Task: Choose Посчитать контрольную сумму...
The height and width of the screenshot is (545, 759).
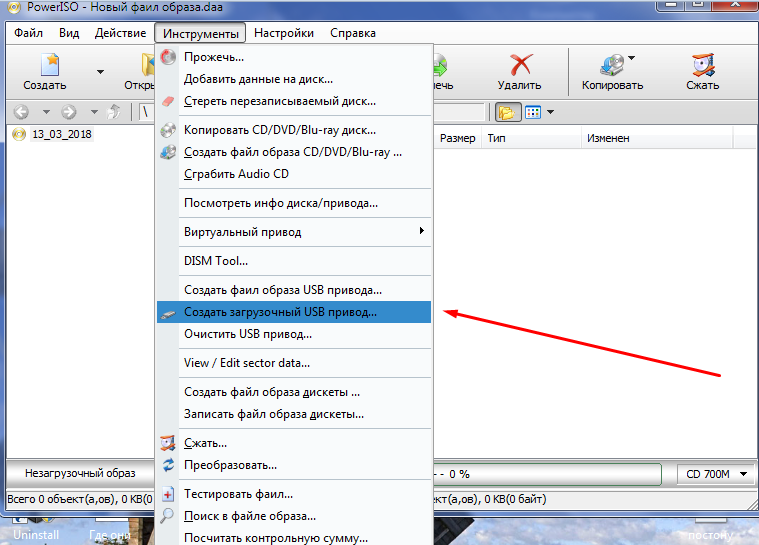Action: 294,538
